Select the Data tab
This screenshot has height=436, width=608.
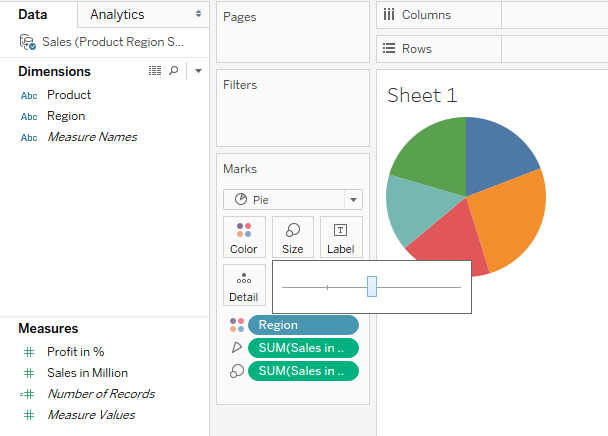[x=33, y=14]
